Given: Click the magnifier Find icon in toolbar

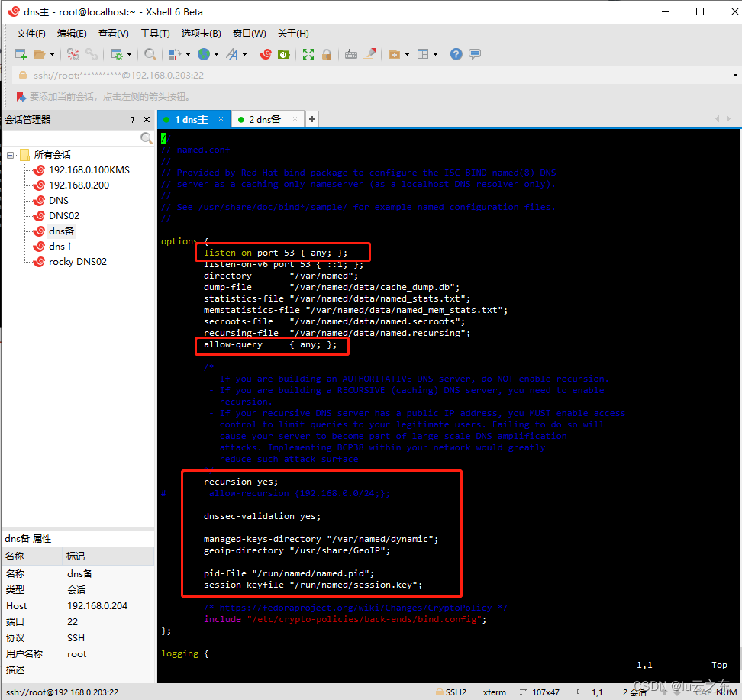Looking at the screenshot, I should point(150,54).
